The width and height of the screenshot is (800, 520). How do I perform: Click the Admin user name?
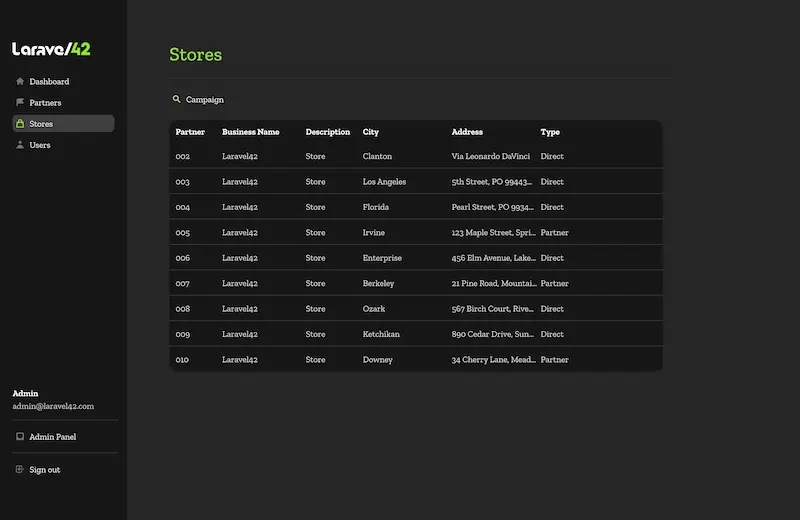26,393
